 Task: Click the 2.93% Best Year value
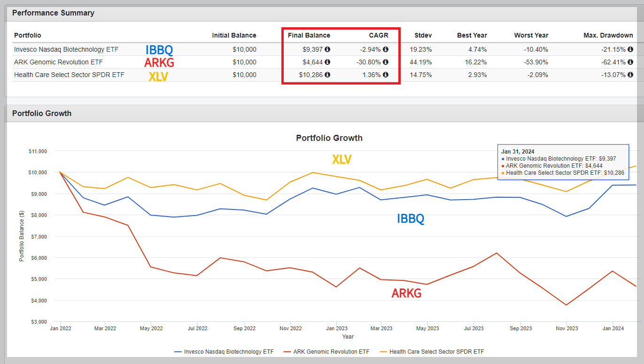pyautogui.click(x=478, y=75)
